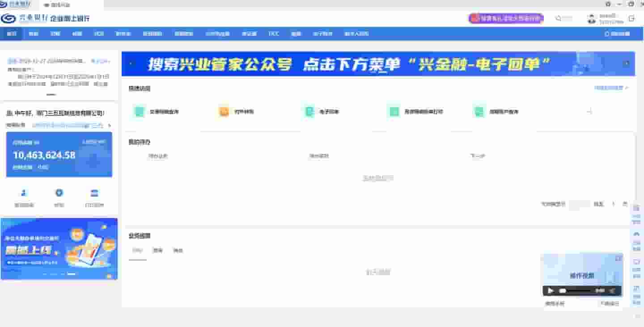The width and height of the screenshot is (644, 327).
Task: Open the more link beside the notice title
Action: (100, 61)
